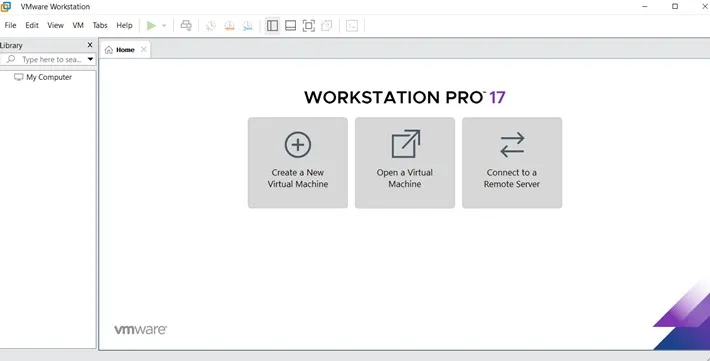The width and height of the screenshot is (710, 361).
Task: Select My Computer in the Library
Action: click(49, 77)
